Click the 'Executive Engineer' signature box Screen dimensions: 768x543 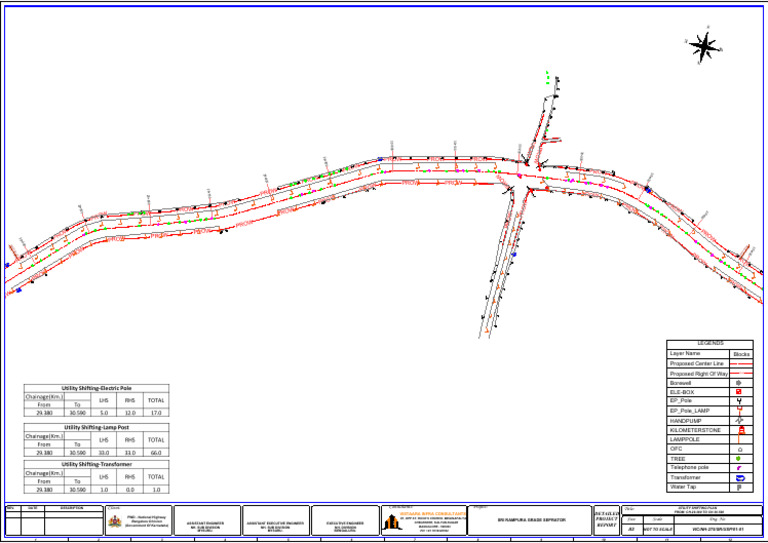345,520
